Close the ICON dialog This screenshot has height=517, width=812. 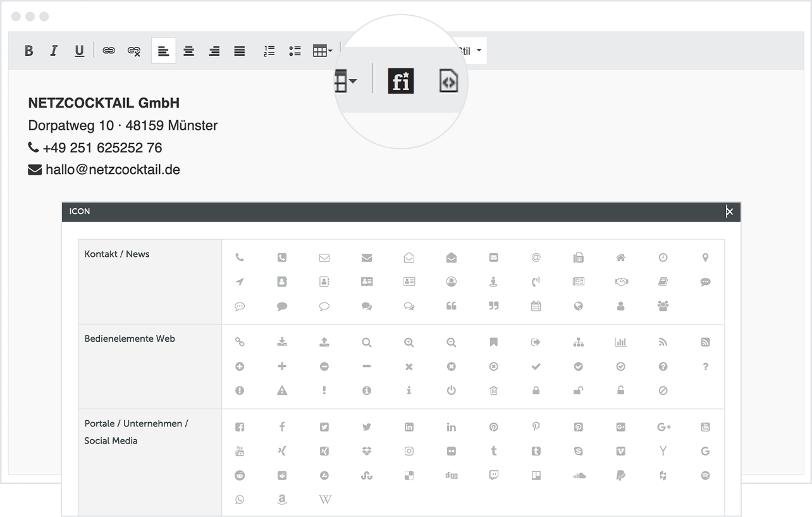pos(729,212)
